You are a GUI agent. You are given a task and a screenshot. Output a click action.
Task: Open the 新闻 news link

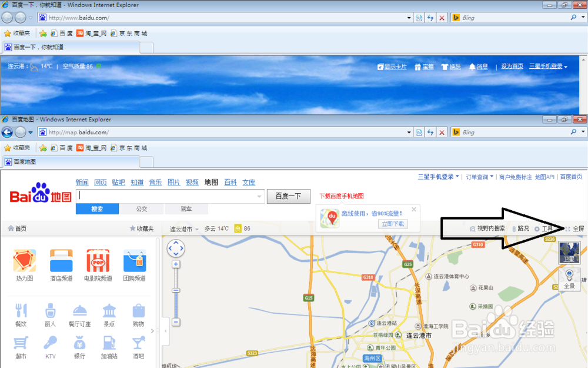82,182
